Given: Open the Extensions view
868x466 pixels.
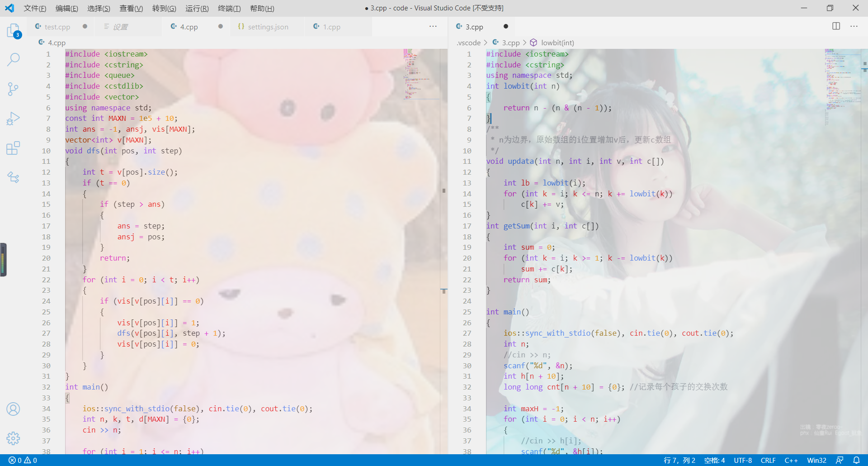Looking at the screenshot, I should [13, 147].
